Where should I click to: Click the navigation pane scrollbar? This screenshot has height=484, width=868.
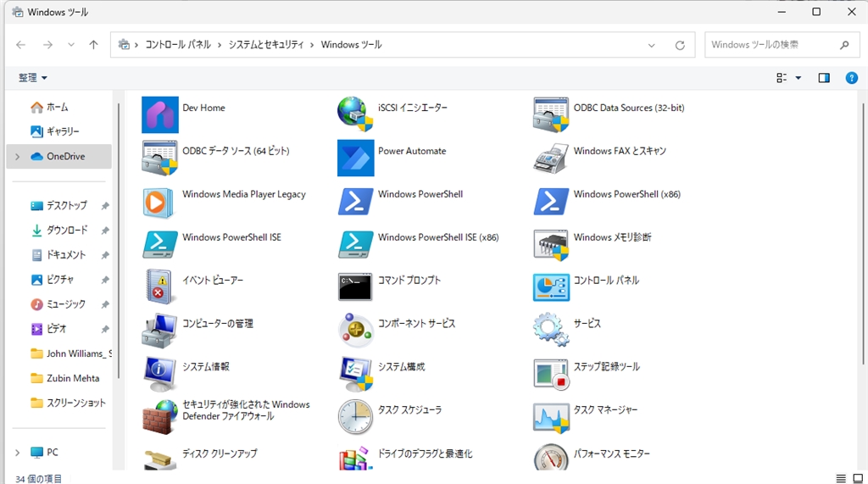point(119,241)
